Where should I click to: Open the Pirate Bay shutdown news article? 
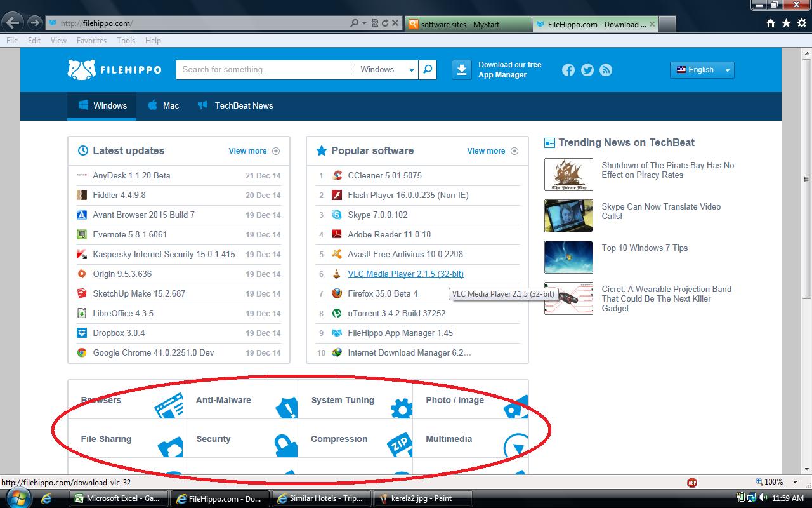(667, 170)
